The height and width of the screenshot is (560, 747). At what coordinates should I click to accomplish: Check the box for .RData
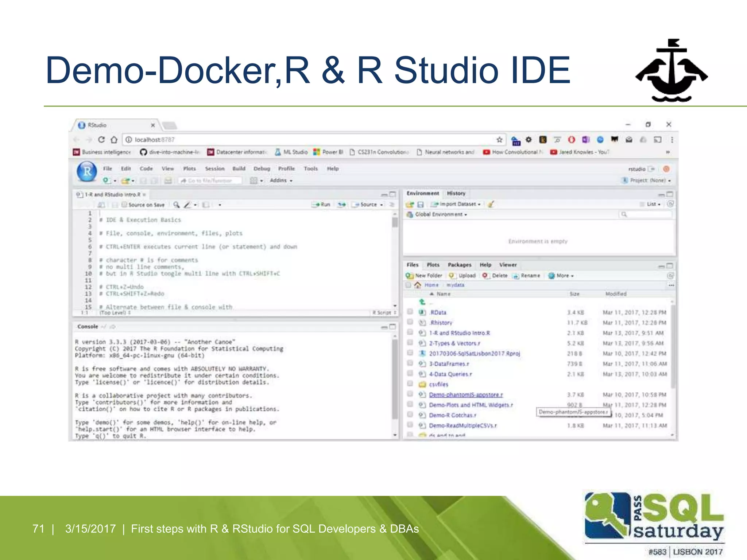[410, 312]
